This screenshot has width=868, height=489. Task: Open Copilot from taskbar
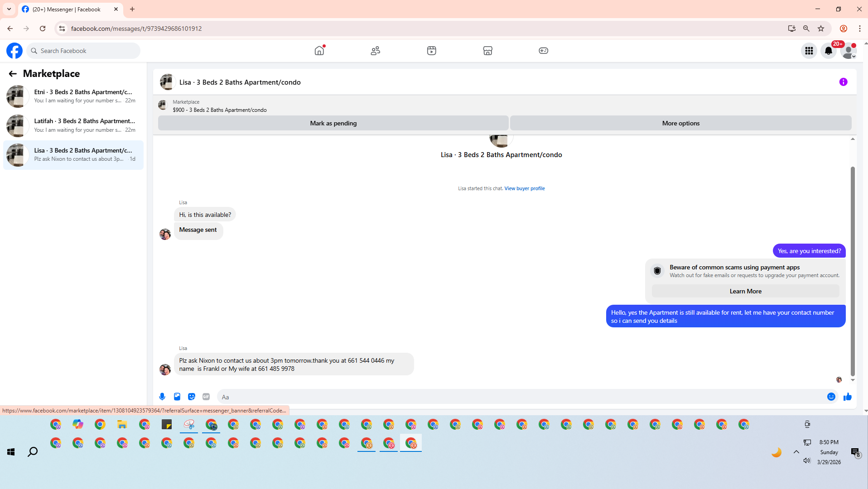[x=78, y=424]
